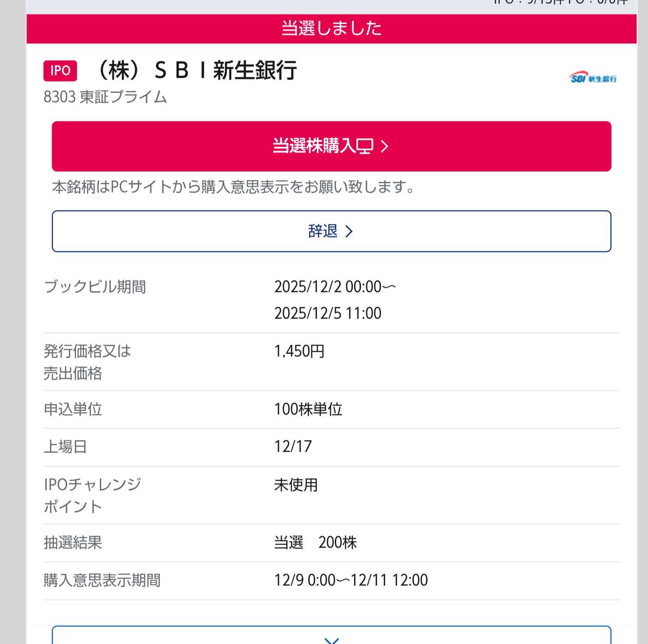The height and width of the screenshot is (644, 648).
Task: Click the arrow after 当選株購入 monitor icon
Action: tap(384, 146)
